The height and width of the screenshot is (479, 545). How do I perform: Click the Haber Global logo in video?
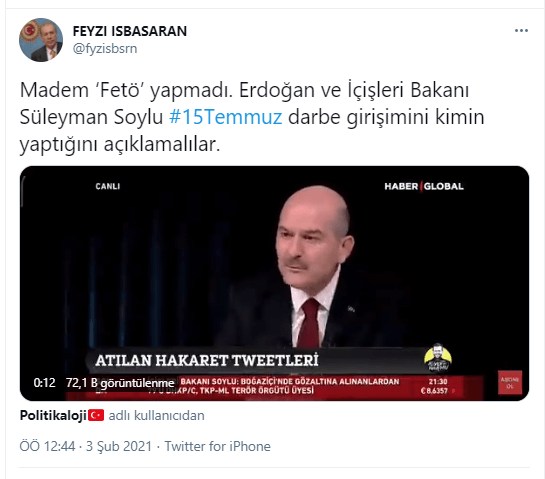pos(424,186)
